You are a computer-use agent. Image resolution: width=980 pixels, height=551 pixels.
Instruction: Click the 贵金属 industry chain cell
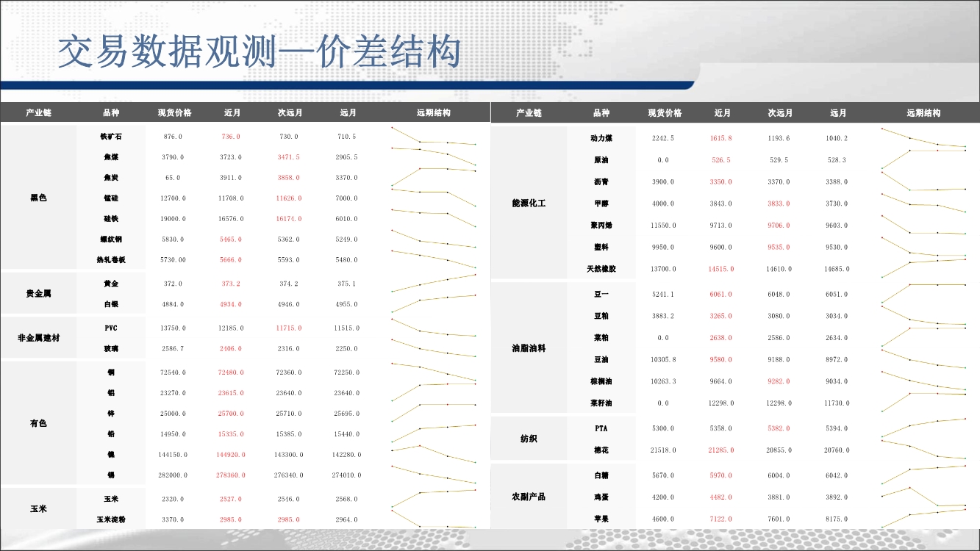tap(38, 294)
